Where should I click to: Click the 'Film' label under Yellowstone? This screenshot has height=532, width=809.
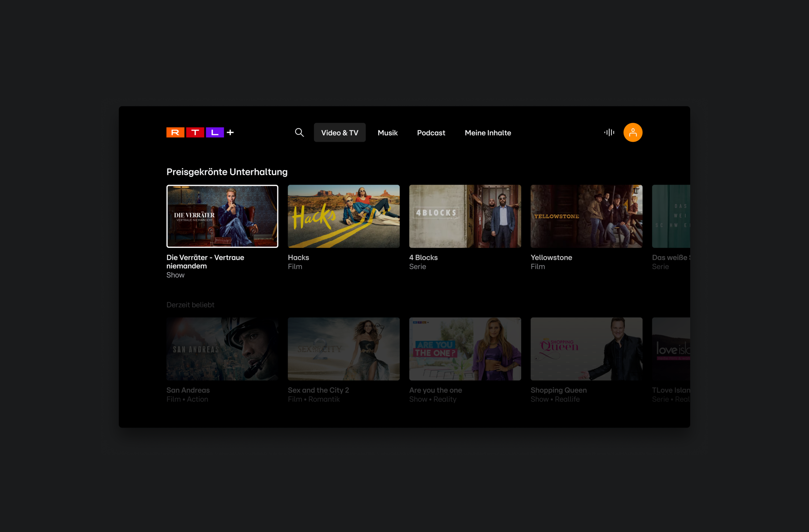[538, 266]
